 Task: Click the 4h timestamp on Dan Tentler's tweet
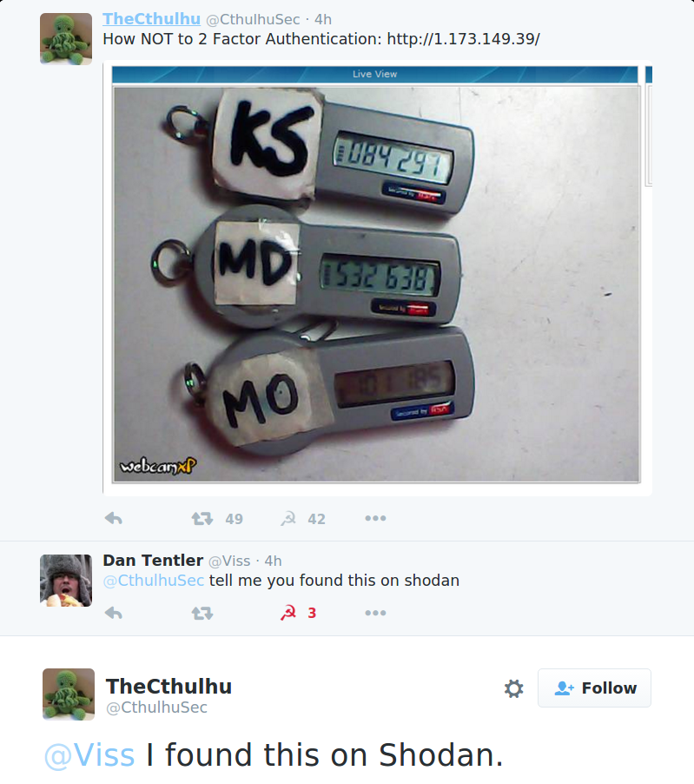coord(273,561)
